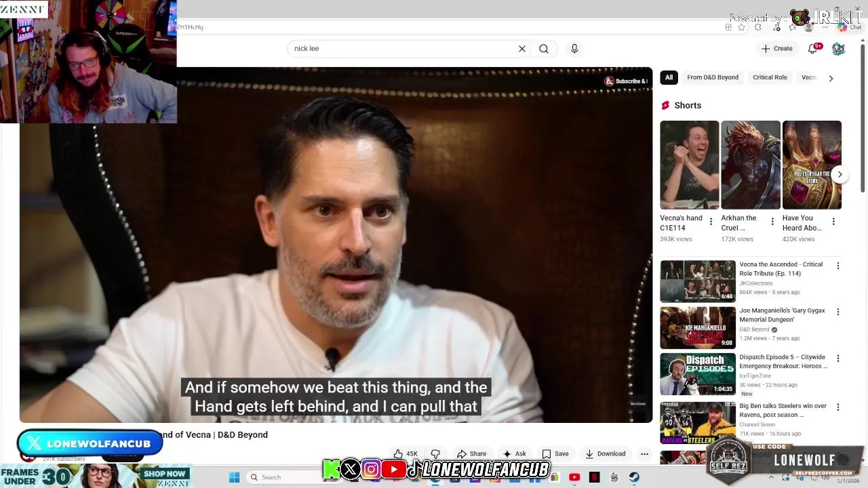
Task: Open the Netflix taskbar icon
Action: [x=594, y=477]
